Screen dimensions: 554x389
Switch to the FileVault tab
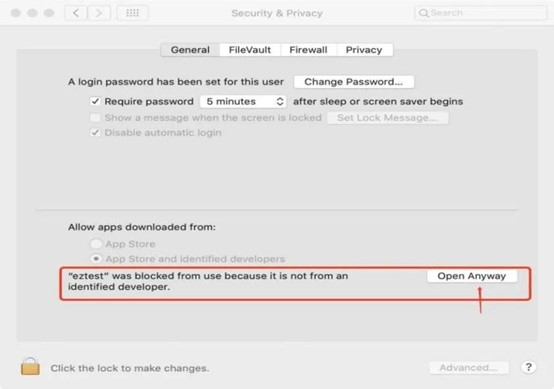[250, 50]
